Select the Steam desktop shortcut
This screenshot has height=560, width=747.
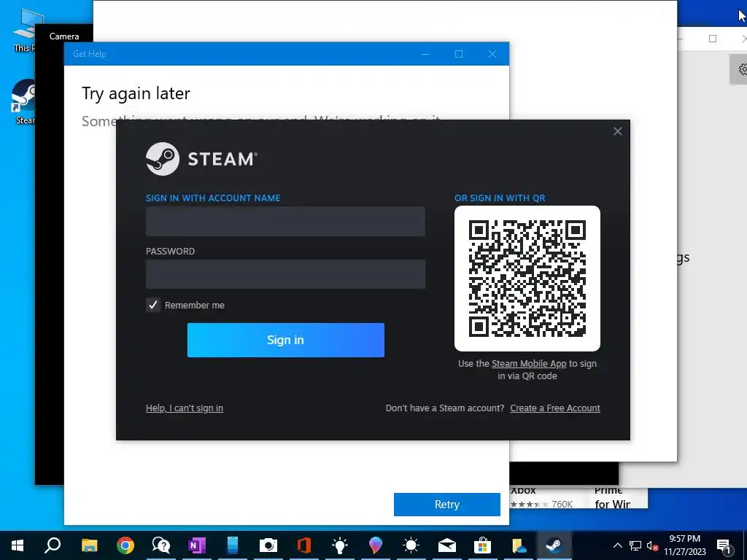pyautogui.click(x=23, y=101)
